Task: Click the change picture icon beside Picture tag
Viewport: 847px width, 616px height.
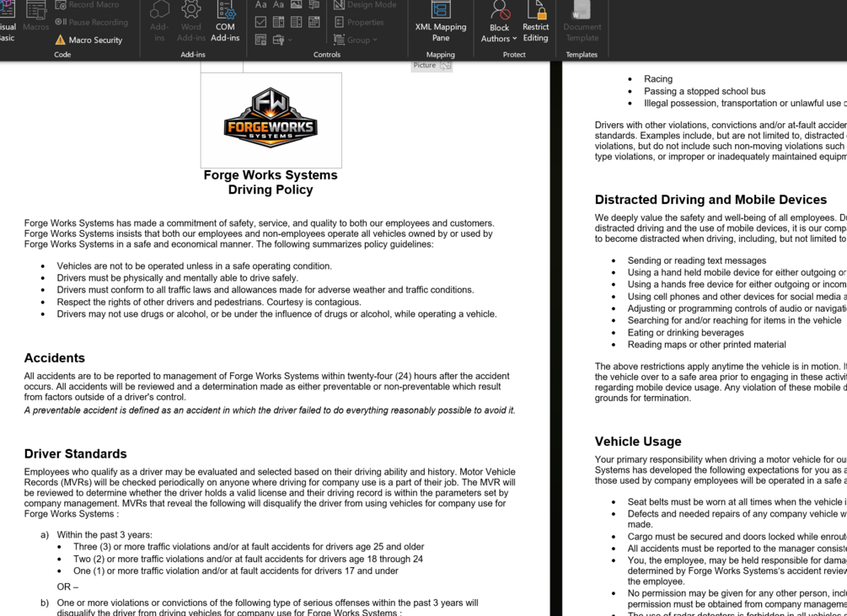Action: point(445,66)
